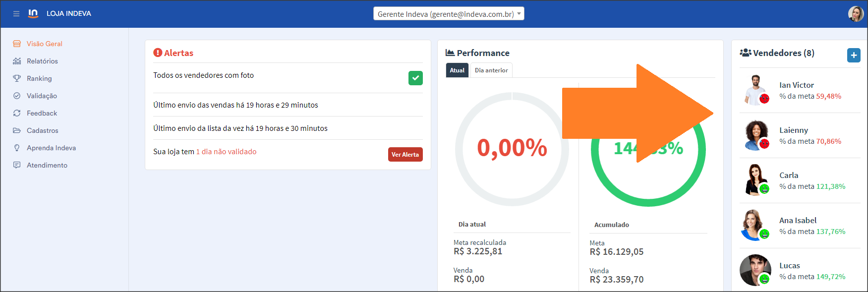Click the Cadastros folder icon
Image resolution: width=868 pixels, height=292 pixels.
coord(17,130)
